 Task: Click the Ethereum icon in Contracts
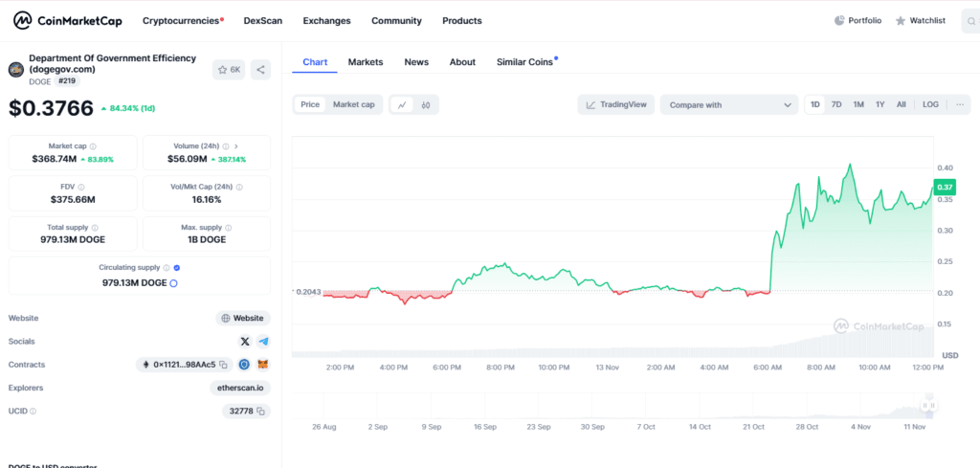146,365
